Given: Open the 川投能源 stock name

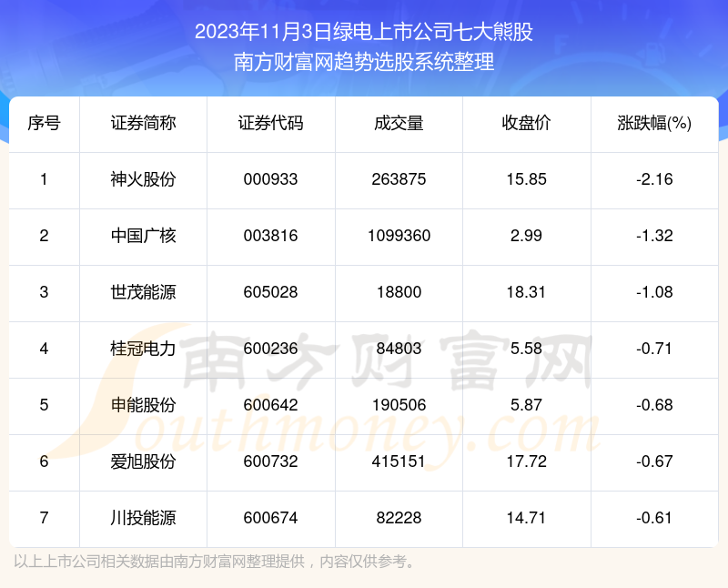Looking at the screenshot, I should 143,518.
